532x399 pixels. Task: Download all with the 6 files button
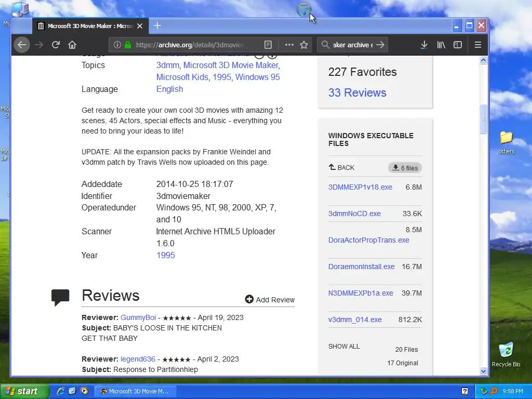(x=405, y=168)
